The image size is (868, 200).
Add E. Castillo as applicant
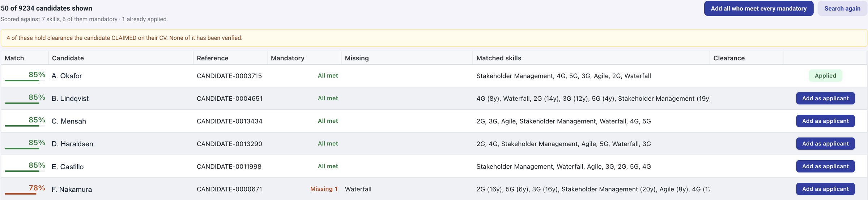(x=825, y=166)
